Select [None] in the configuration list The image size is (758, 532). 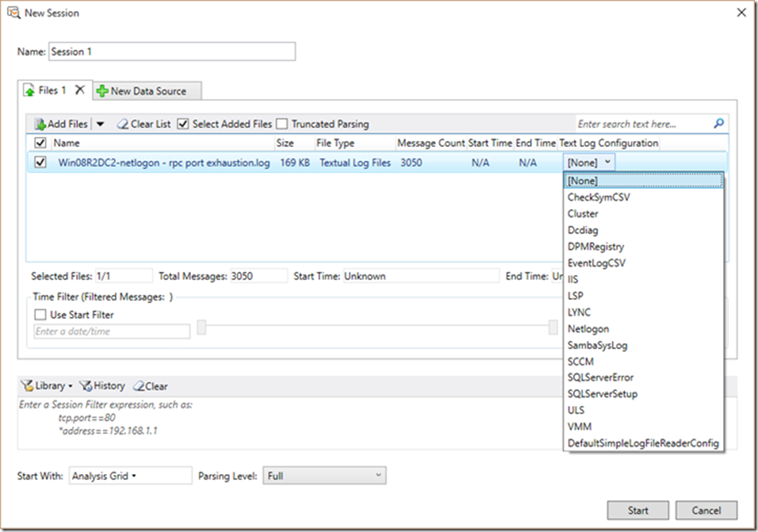pyautogui.click(x=644, y=180)
